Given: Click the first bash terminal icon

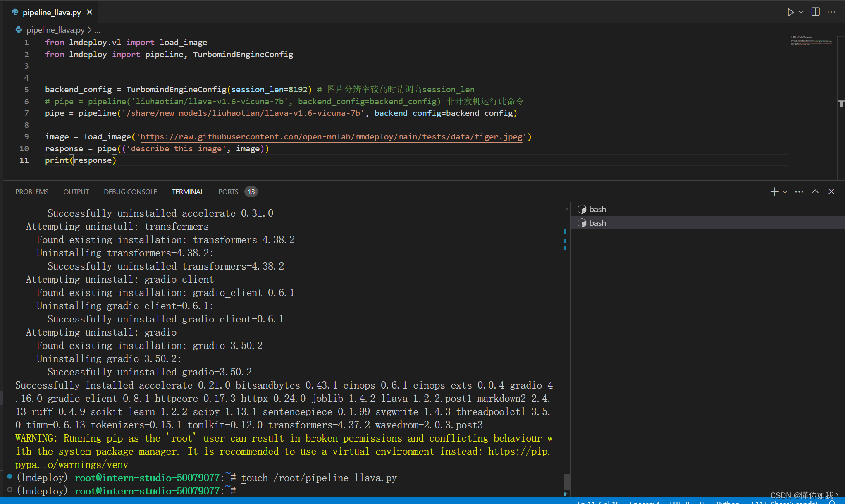Looking at the screenshot, I should click(x=582, y=210).
